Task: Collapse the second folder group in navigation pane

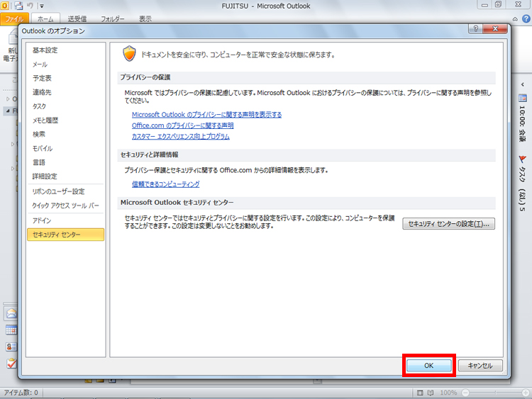Action: (8, 111)
